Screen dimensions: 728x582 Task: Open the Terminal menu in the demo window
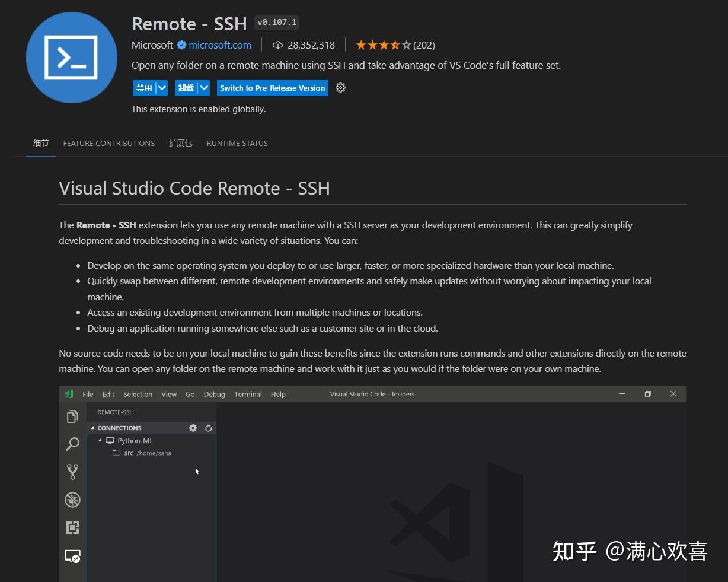pyautogui.click(x=247, y=393)
